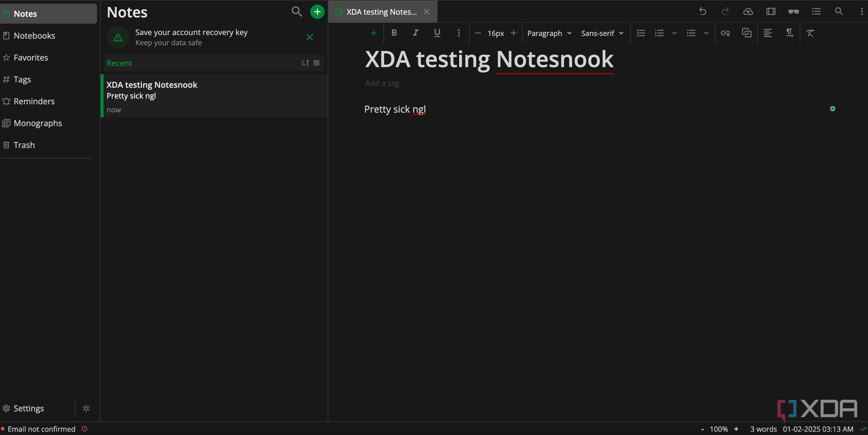Increase font size with plus stepper

pos(513,33)
